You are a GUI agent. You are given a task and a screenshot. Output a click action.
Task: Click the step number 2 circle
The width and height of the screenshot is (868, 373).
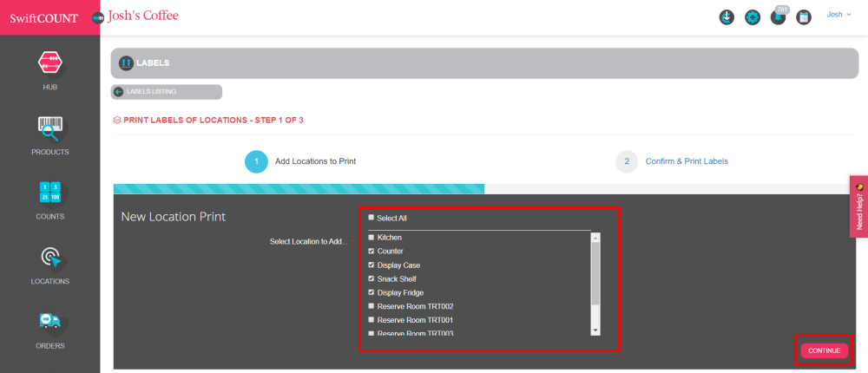click(x=627, y=161)
